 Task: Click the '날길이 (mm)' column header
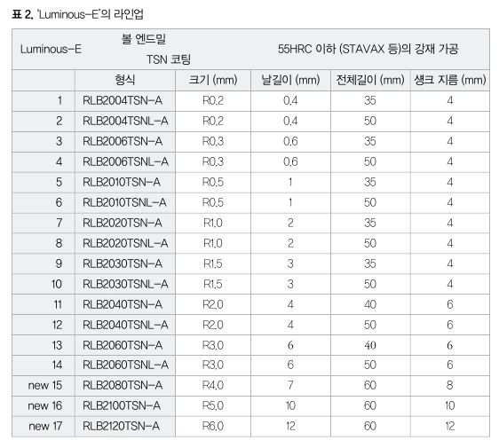pyautogui.click(x=290, y=80)
